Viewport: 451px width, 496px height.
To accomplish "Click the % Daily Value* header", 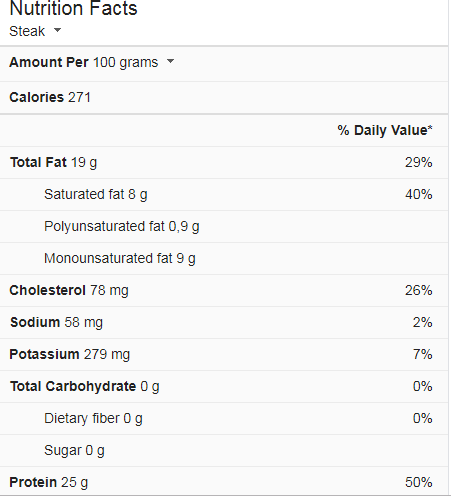I will pyautogui.click(x=385, y=130).
